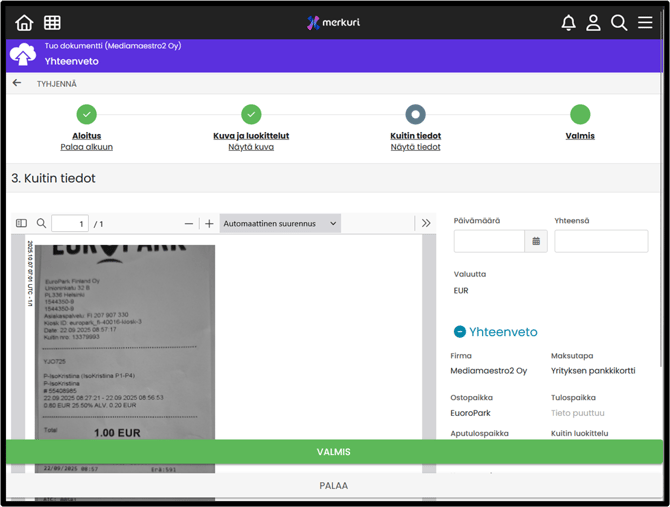Collapse the Yhteenveto section
The width and height of the screenshot is (670, 507).
click(x=460, y=332)
